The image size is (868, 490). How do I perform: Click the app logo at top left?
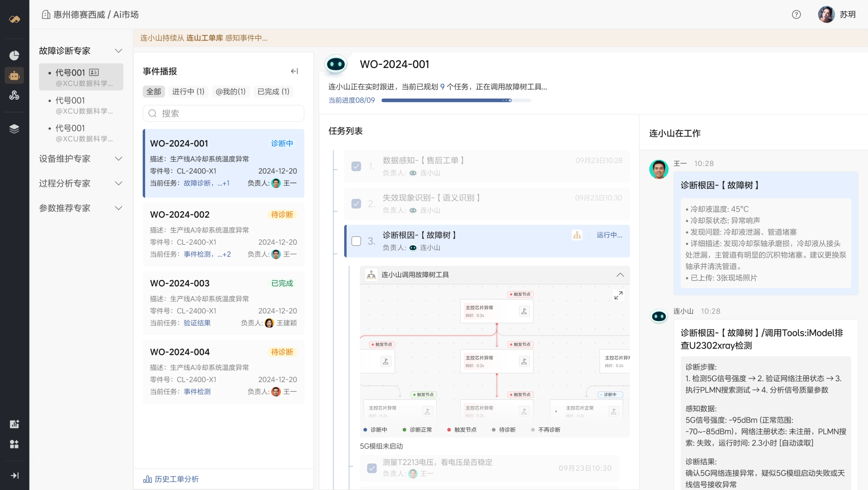14,19
